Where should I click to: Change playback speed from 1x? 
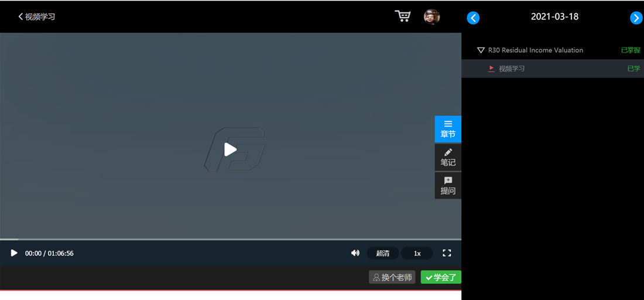417,253
